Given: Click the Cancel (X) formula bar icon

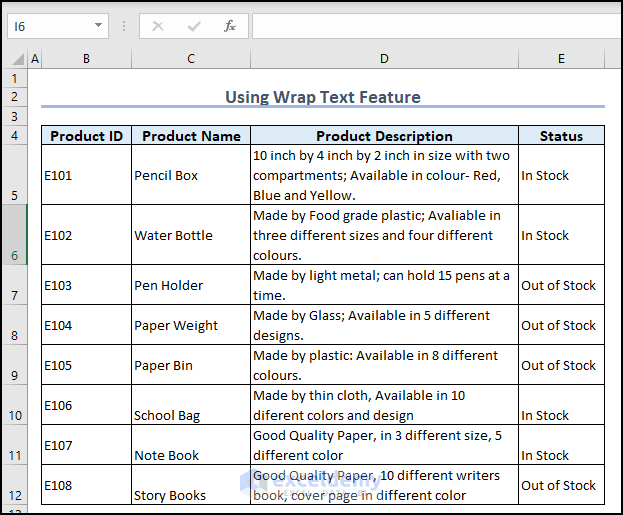Looking at the screenshot, I should point(158,26).
